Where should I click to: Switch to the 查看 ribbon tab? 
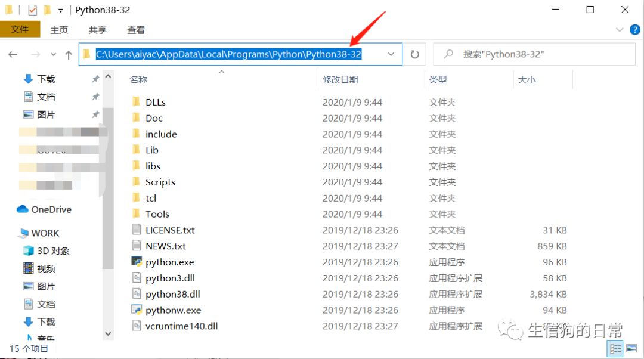(136, 30)
